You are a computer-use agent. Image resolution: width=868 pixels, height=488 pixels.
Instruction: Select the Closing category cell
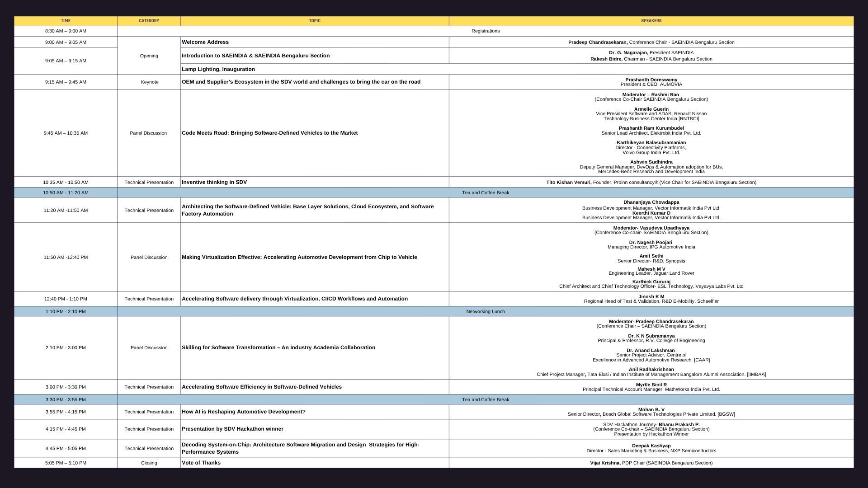pos(149,463)
